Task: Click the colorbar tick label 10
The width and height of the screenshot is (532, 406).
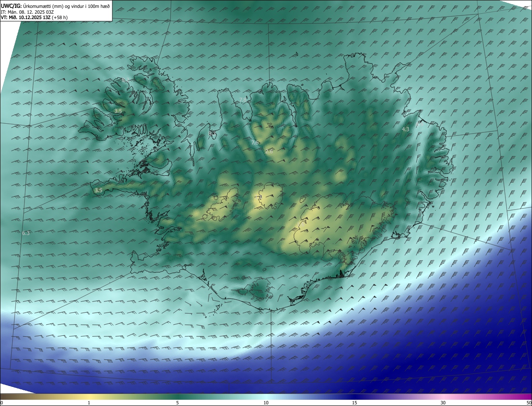Action: pyautogui.click(x=266, y=403)
